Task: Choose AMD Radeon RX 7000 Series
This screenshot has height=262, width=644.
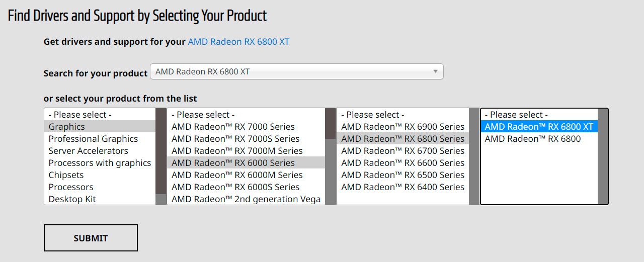Action: (233, 127)
